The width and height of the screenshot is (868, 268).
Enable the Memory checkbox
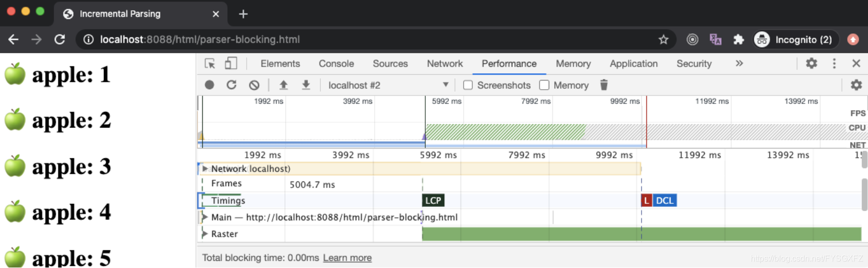click(544, 85)
